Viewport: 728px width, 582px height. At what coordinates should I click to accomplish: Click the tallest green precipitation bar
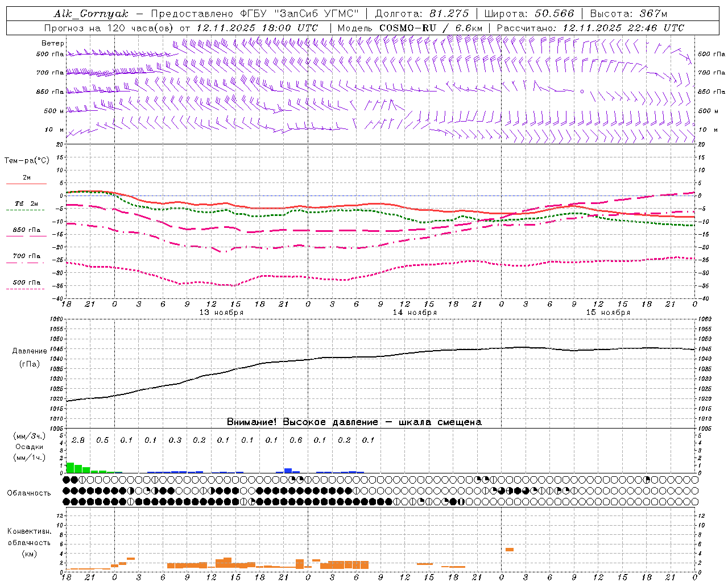point(70,468)
